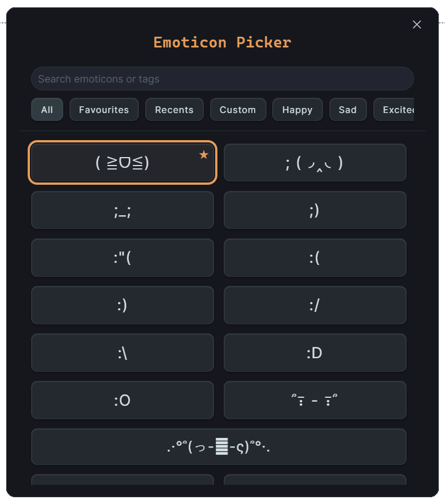Show only Sad emoticons
This screenshot has height=504, width=445.
[x=348, y=109]
